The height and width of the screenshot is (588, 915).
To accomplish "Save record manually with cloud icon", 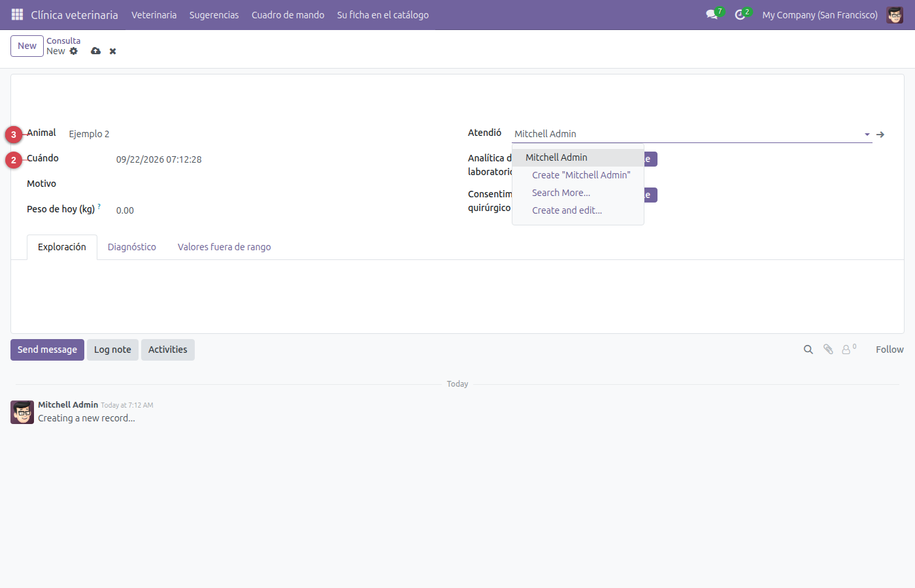I will coord(95,51).
